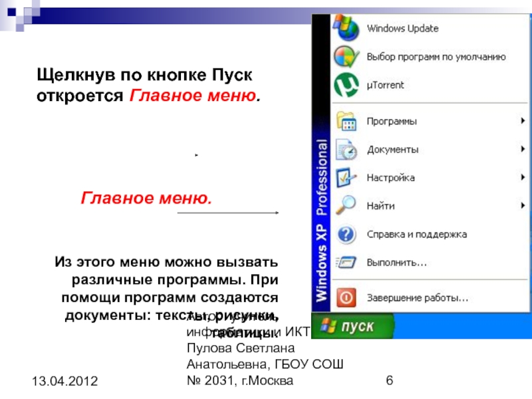Click the Настройка menu label
Image resolution: width=532 pixels, height=399 pixels.
coord(390,178)
